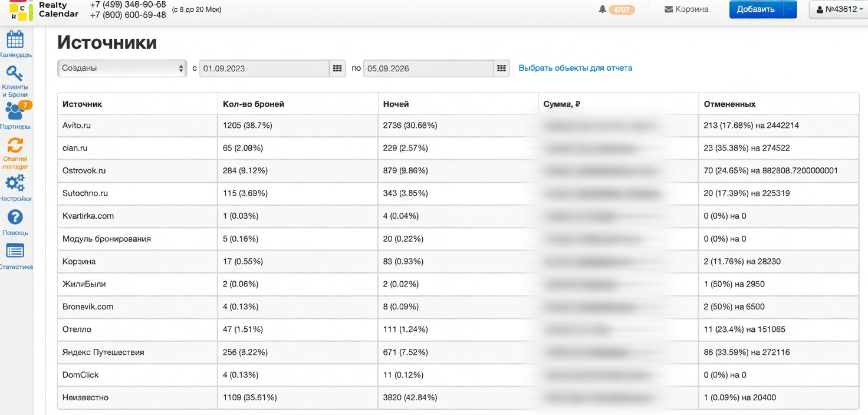This screenshot has height=415, width=868.
Task: Click the end date field 05.09.2026
Action: point(428,68)
